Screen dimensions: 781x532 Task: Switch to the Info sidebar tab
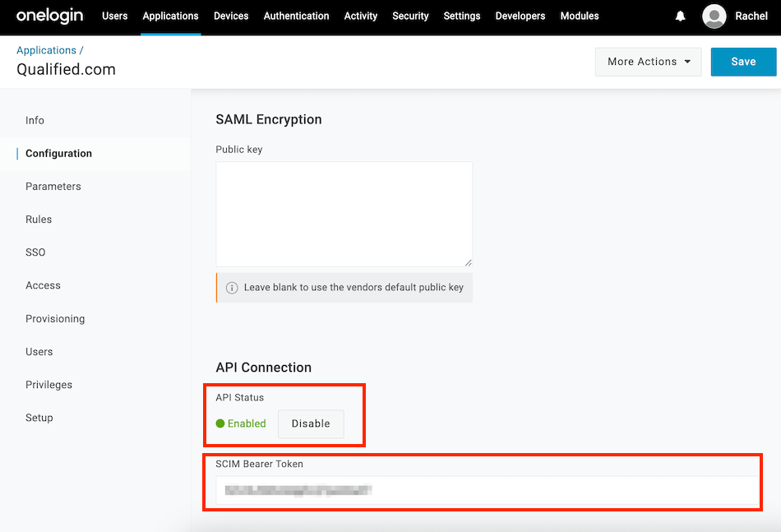pyautogui.click(x=35, y=121)
